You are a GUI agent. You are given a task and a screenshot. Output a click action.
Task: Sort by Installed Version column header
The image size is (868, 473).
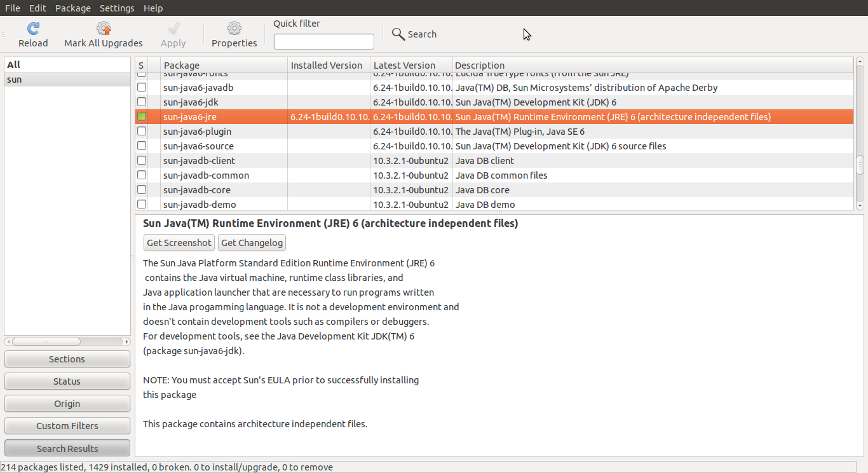pos(329,65)
